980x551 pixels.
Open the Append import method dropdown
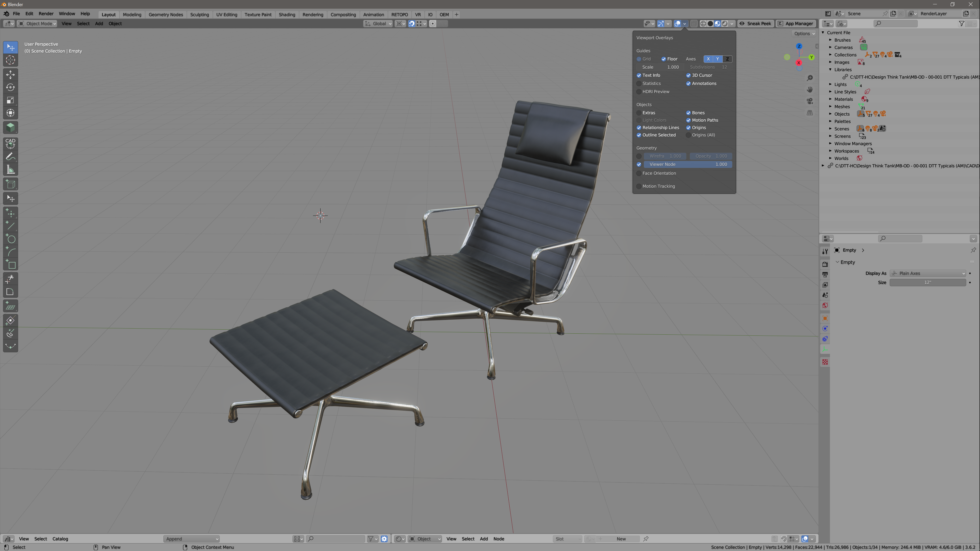191,539
